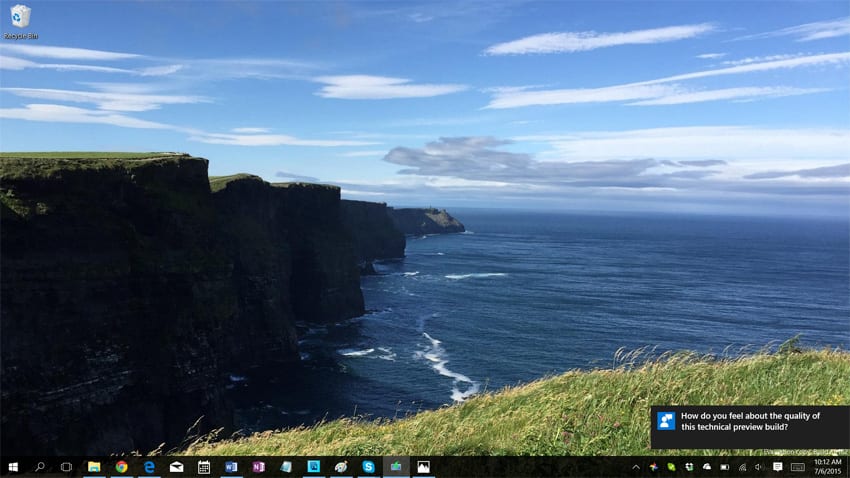Check battery status in system tray
The image size is (850, 478).
[x=725, y=467]
